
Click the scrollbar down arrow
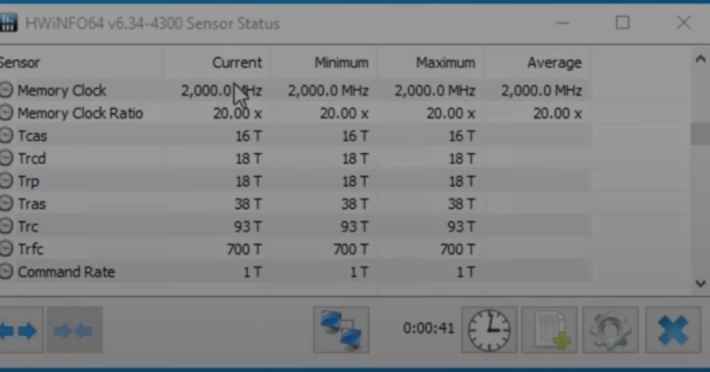[x=700, y=284]
